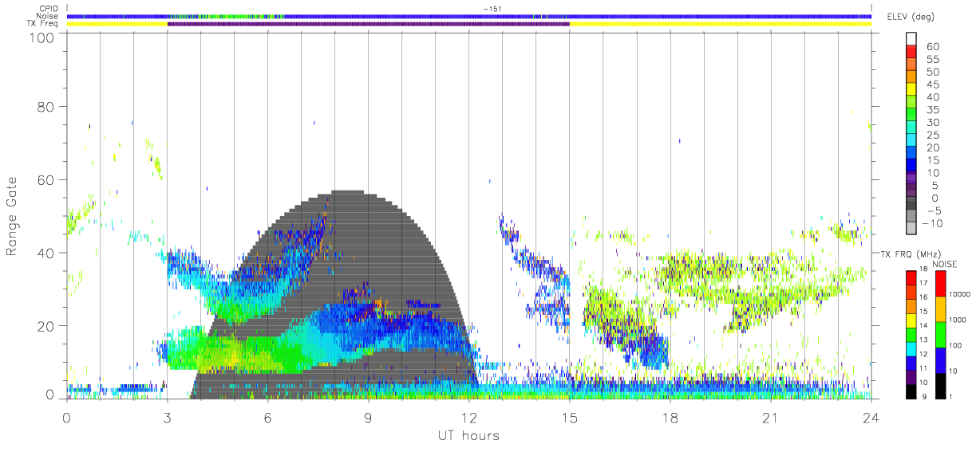
Task: Click the 100 tick label on Range Gate axis
Action: pyautogui.click(x=42, y=38)
